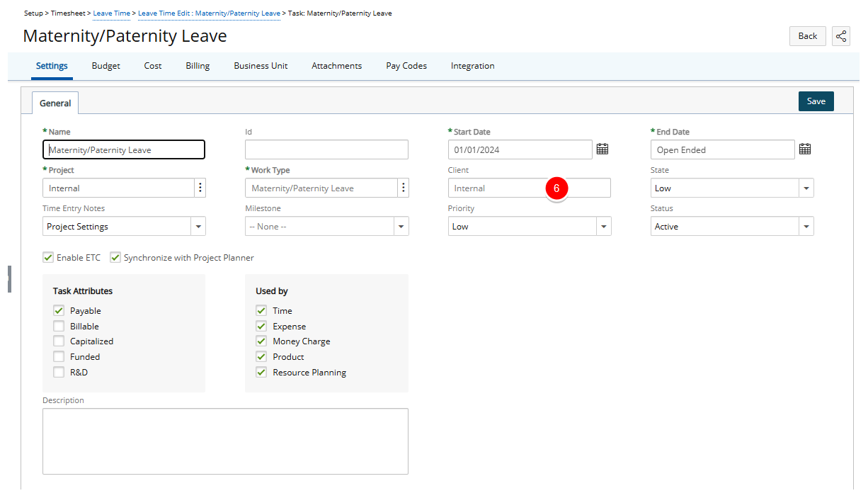
Task: Click into the Client field
Action: click(530, 188)
